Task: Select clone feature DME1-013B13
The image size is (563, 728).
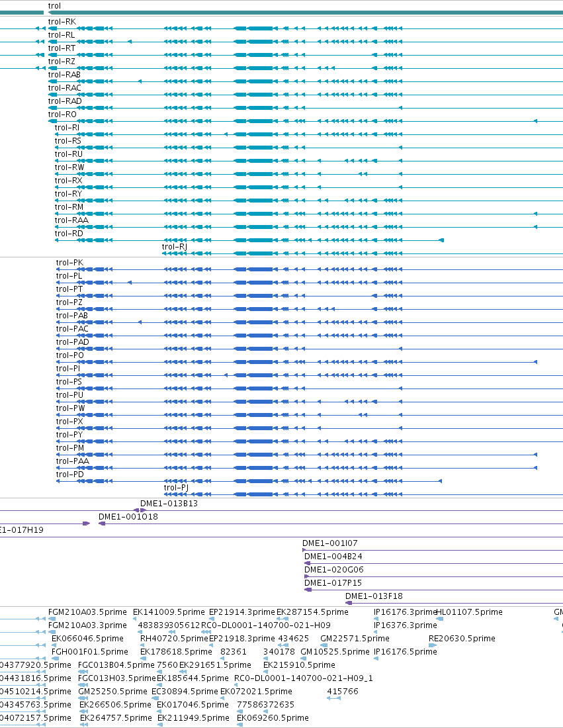Action: [x=169, y=504]
